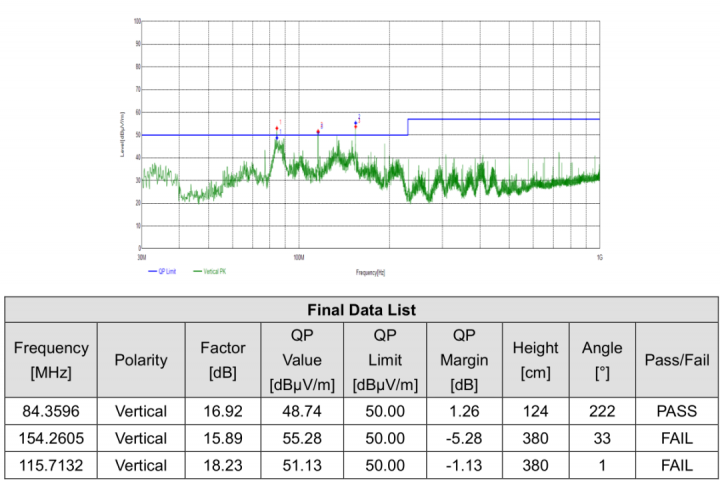Click the blue QP limit step line
This screenshot has width=720, height=480.
tap(407, 126)
